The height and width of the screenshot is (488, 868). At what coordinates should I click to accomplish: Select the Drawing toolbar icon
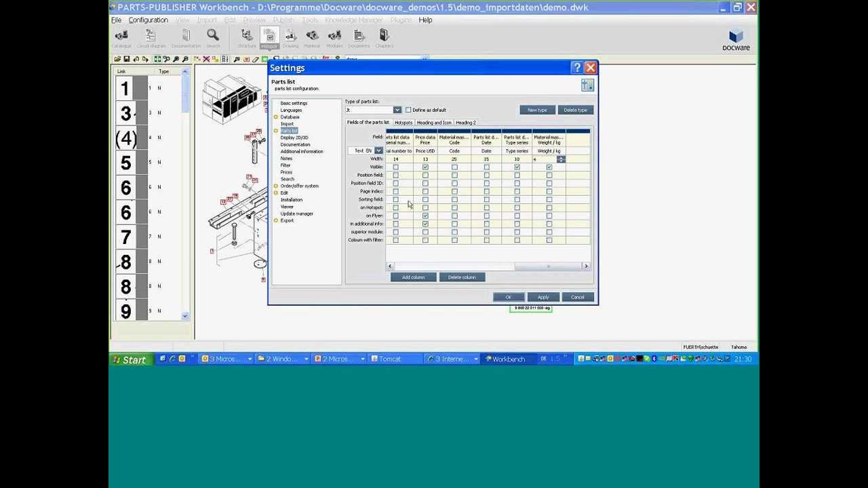coord(290,39)
